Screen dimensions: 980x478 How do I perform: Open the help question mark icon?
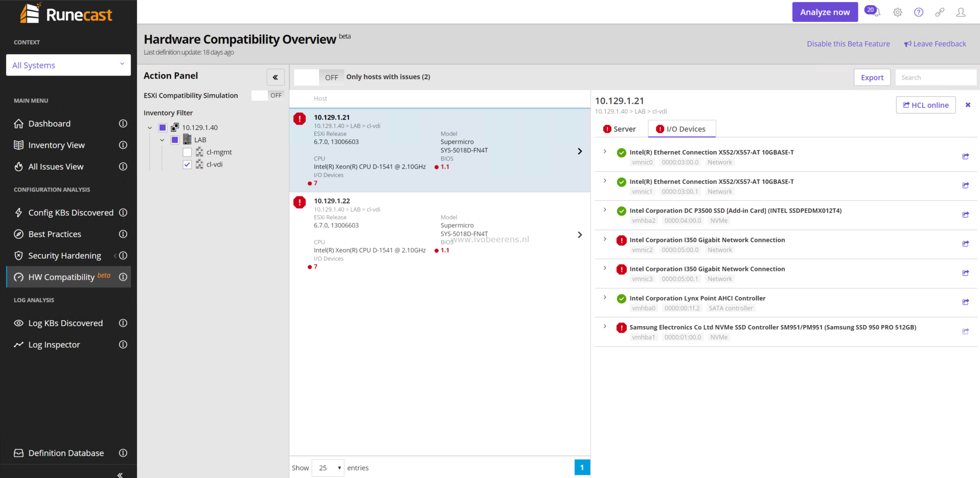(x=919, y=12)
